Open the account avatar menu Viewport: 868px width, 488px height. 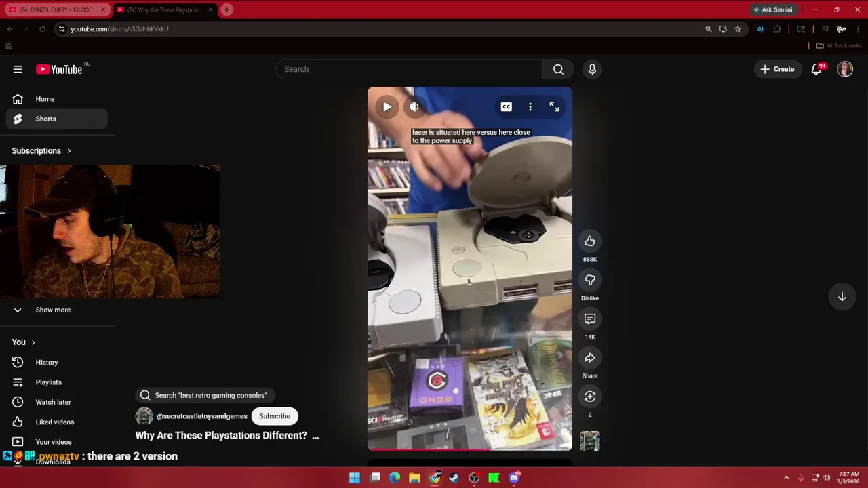click(x=845, y=69)
